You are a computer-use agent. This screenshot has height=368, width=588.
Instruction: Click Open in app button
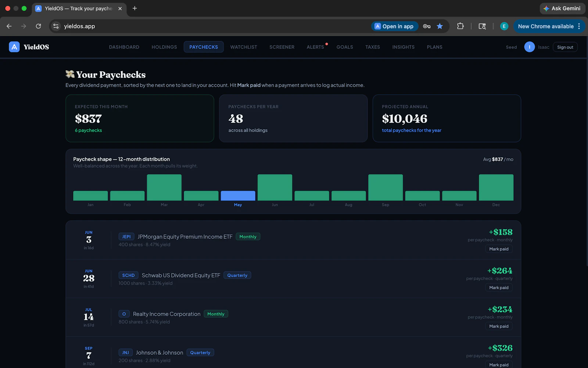click(394, 26)
